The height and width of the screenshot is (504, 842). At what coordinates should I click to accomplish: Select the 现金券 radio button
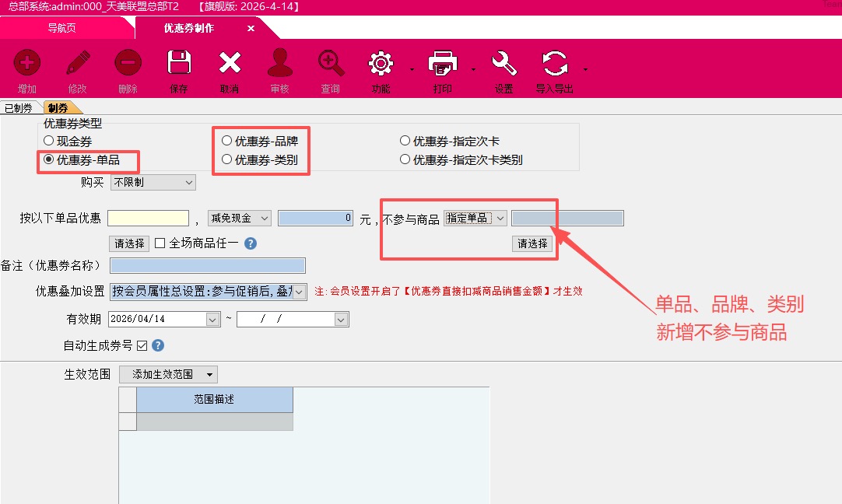pos(49,142)
